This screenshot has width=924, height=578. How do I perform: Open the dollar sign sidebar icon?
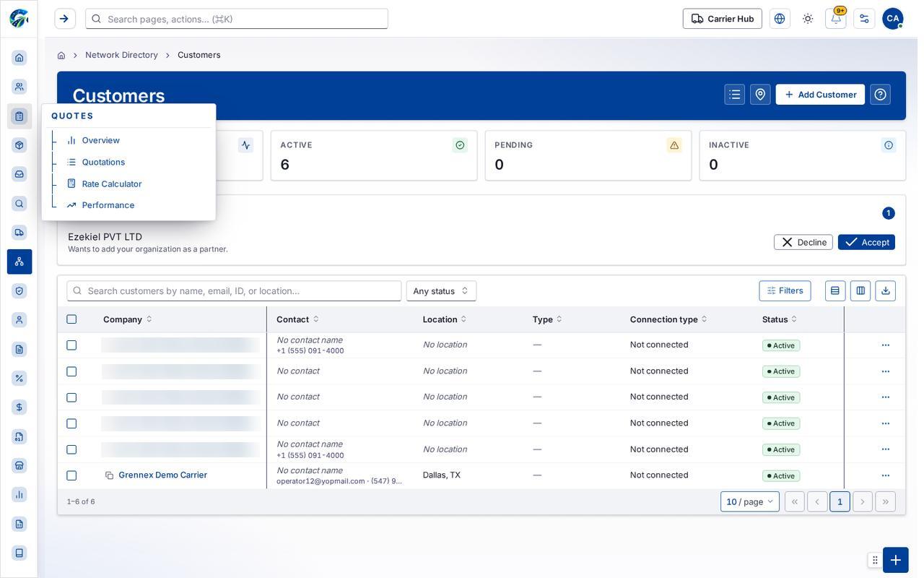click(19, 407)
